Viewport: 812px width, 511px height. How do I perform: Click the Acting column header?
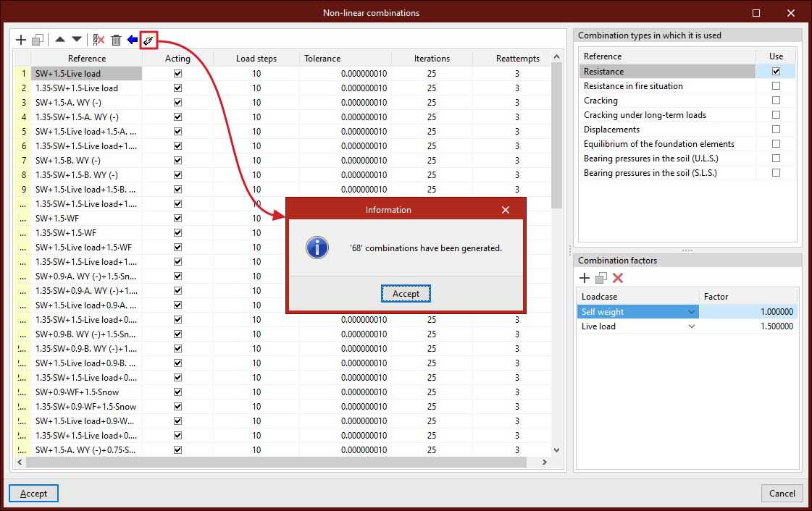[x=177, y=59]
